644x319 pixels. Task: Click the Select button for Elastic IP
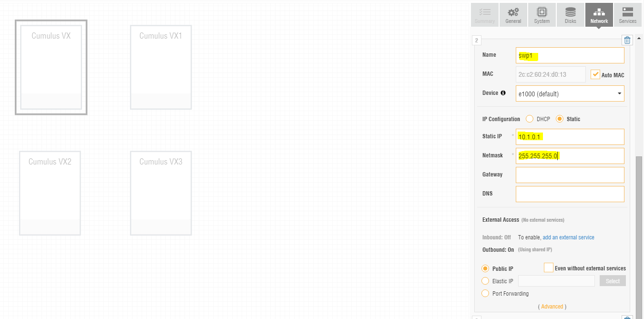613,281
